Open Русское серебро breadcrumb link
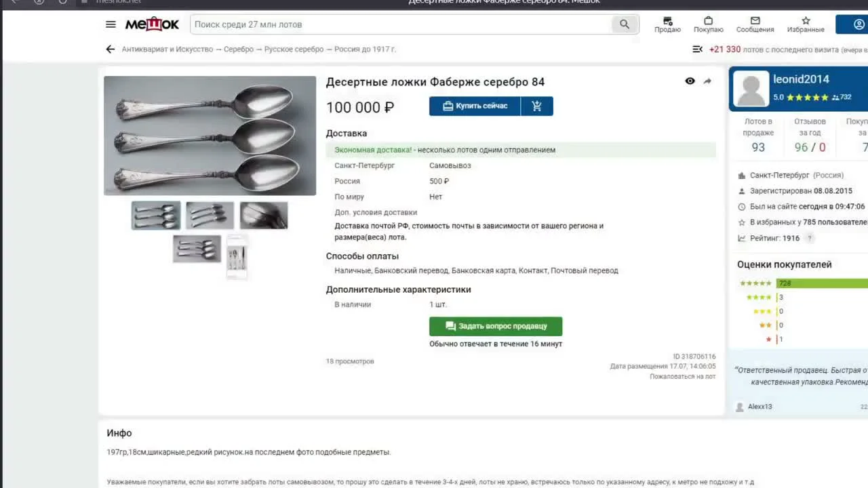The height and width of the screenshot is (488, 868). tap(294, 49)
